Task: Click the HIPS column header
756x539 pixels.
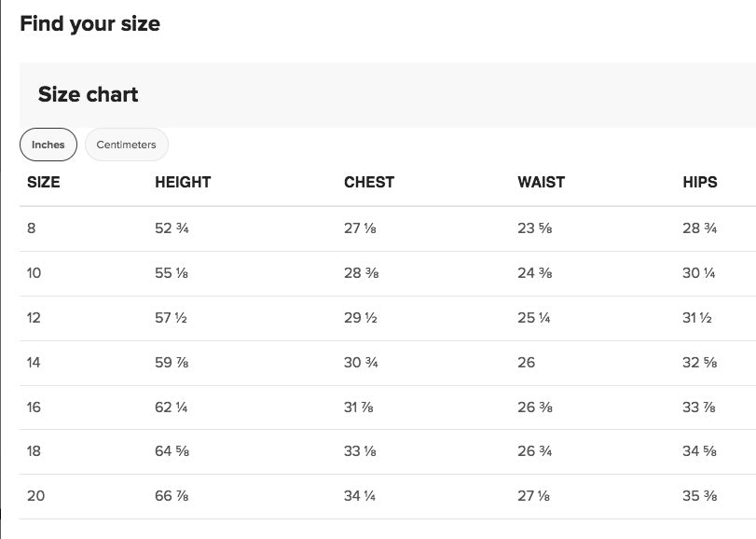Action: (700, 182)
